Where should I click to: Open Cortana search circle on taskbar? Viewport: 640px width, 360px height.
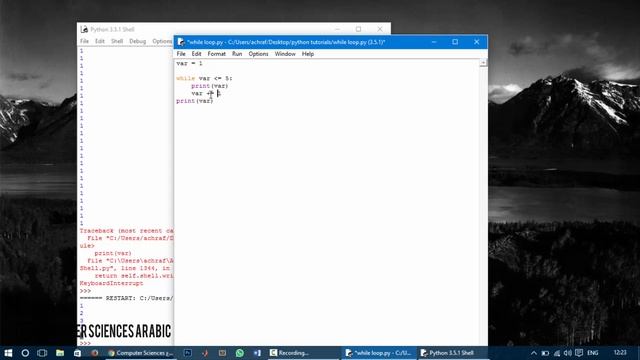25,353
